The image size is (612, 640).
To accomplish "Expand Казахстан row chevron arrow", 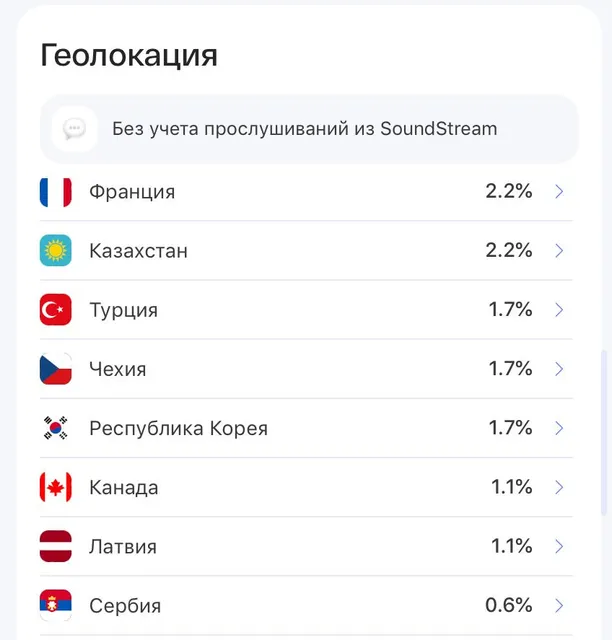I will [559, 251].
